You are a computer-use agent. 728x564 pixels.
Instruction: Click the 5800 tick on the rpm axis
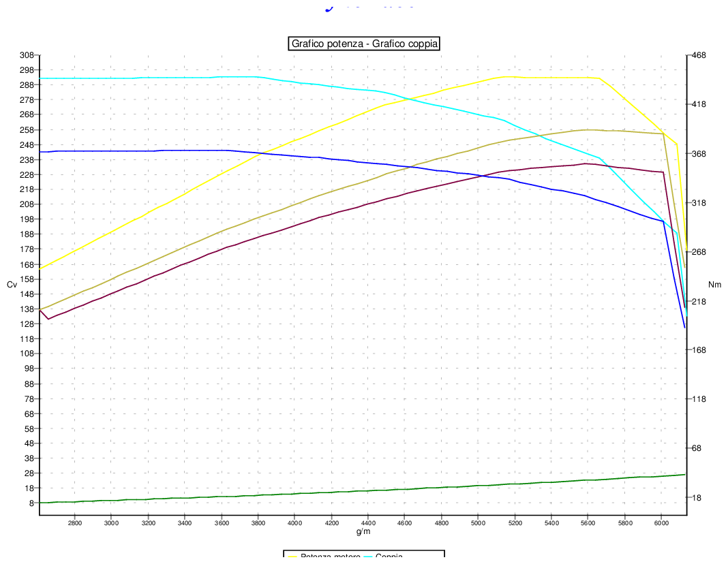625,523
